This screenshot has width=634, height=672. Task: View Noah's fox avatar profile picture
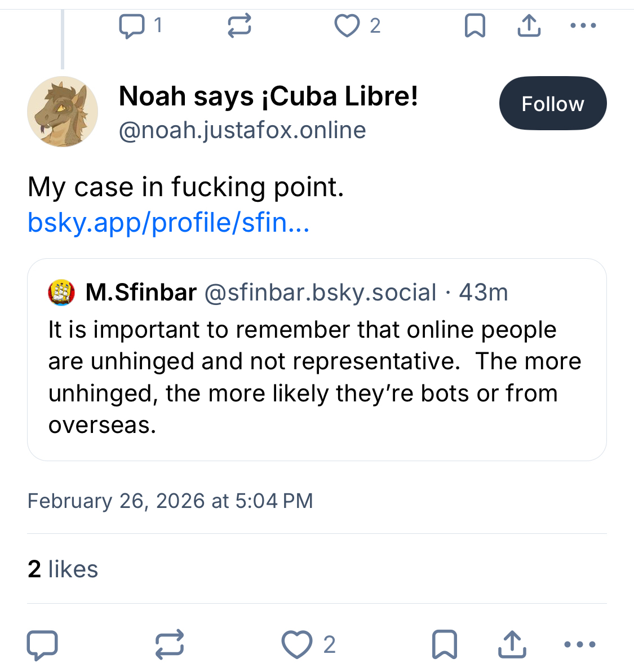[x=63, y=112]
